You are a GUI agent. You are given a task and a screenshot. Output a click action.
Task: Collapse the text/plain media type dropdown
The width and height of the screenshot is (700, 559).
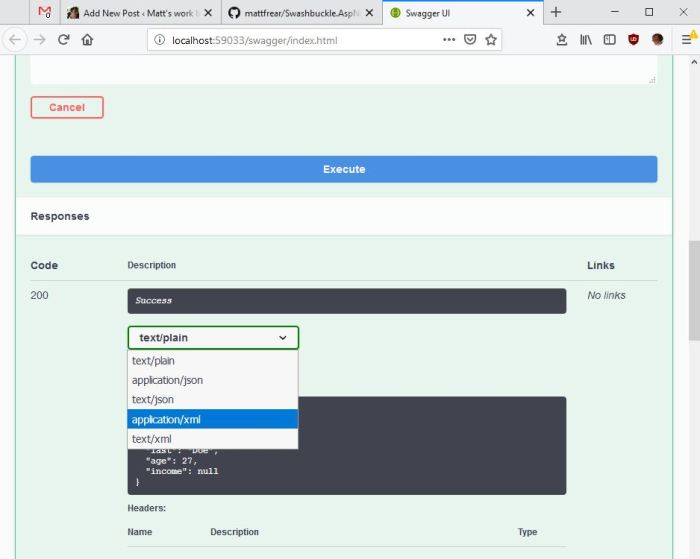pyautogui.click(x=213, y=338)
